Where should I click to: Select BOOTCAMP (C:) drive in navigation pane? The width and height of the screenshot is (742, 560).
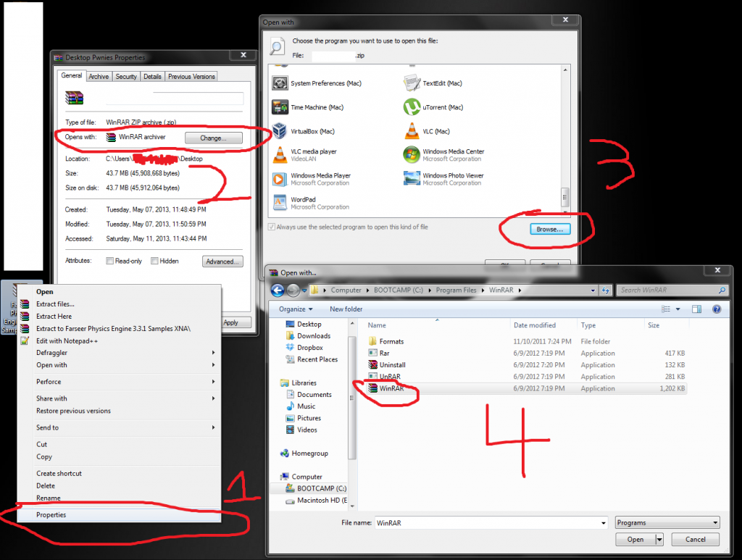click(x=316, y=488)
